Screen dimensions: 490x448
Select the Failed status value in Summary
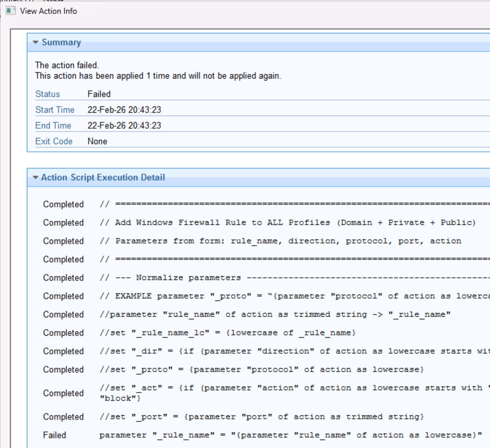click(99, 94)
